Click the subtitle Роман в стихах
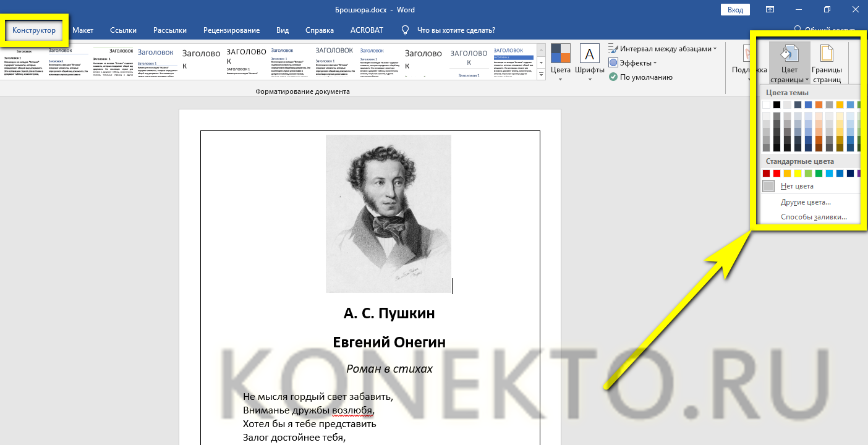This screenshot has height=445, width=868. [x=389, y=369]
